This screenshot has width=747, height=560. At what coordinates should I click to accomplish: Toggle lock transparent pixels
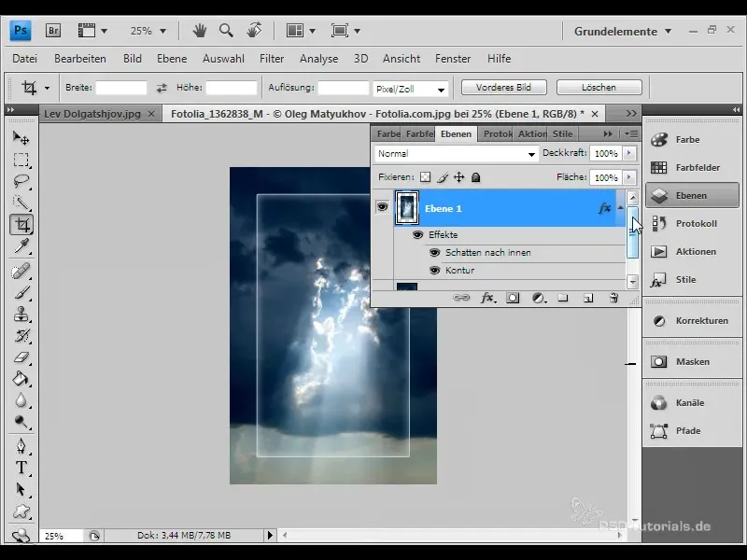pos(426,177)
